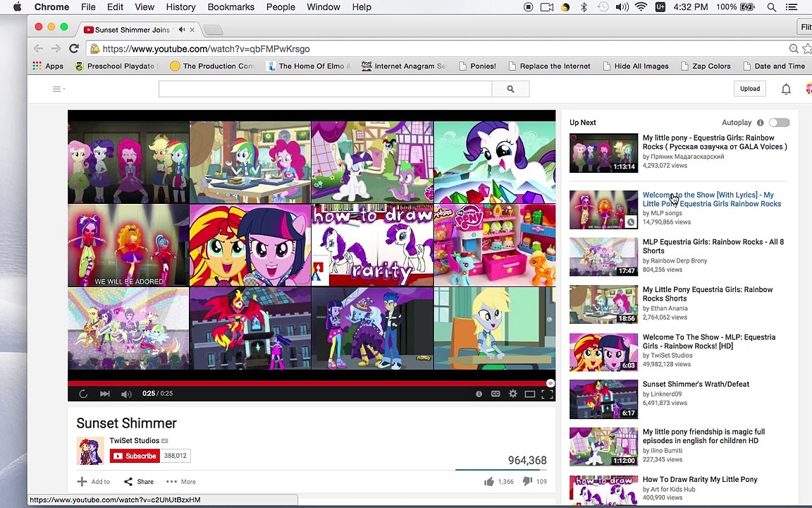Open the Bookmarks menu
Viewport: 812px width, 508px height.
pos(231,7)
